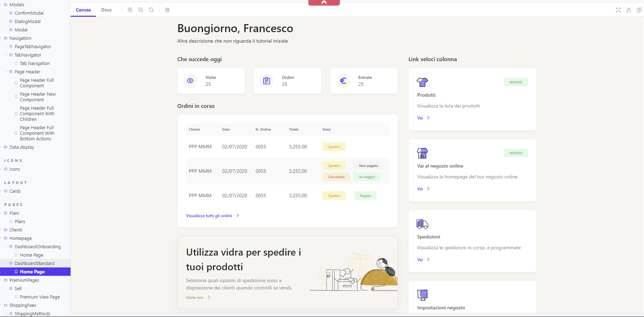The width and height of the screenshot is (644, 317).
Task: Click the Inizia ora link
Action: point(195,297)
